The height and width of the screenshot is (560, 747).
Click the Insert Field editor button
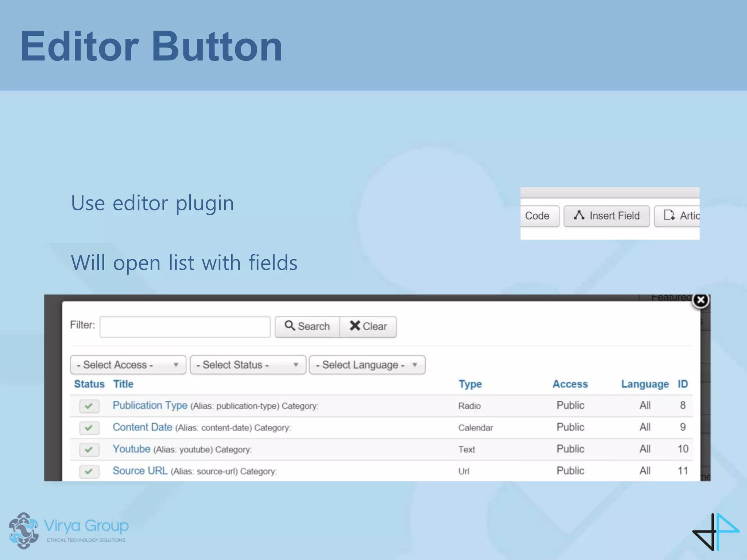607,216
